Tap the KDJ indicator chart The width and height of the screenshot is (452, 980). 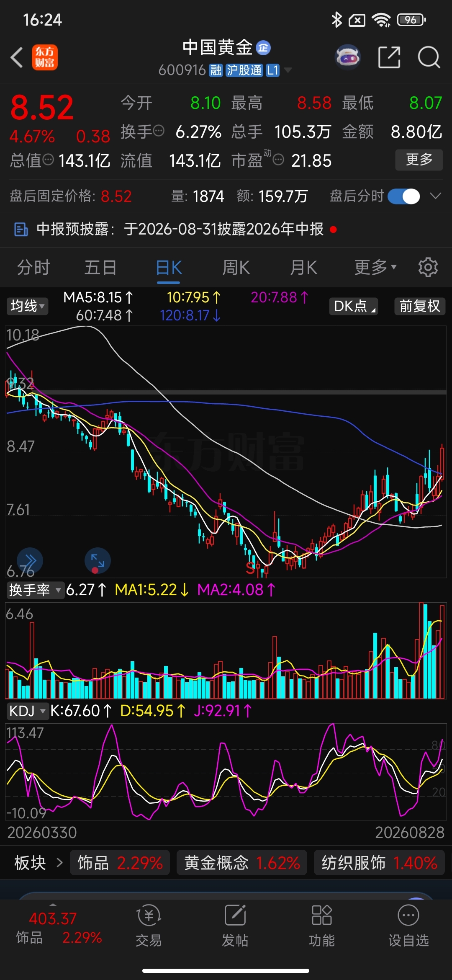pyautogui.click(x=226, y=771)
